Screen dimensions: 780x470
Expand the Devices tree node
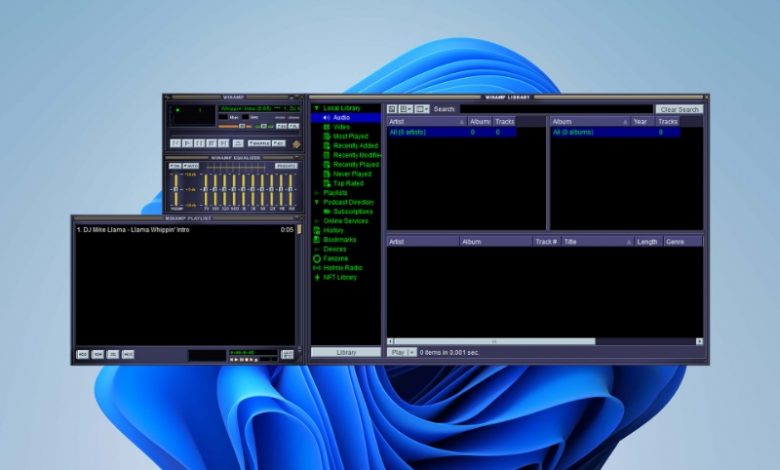(316, 249)
